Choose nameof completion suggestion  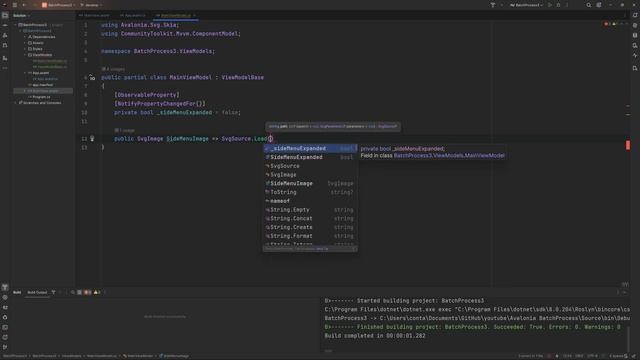coord(310,201)
